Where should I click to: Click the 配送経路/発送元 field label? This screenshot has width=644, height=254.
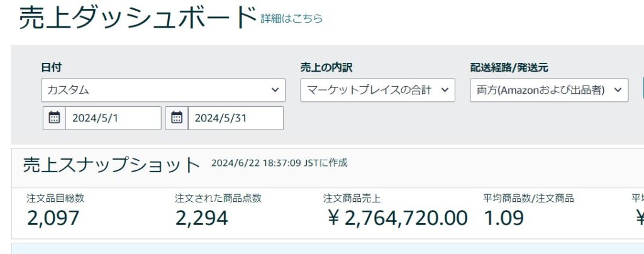[514, 67]
